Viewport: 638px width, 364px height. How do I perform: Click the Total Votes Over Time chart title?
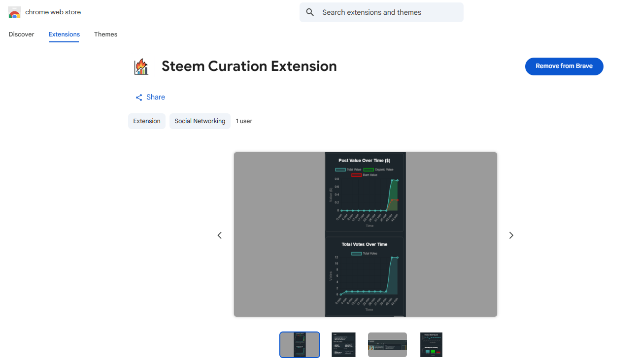click(365, 244)
